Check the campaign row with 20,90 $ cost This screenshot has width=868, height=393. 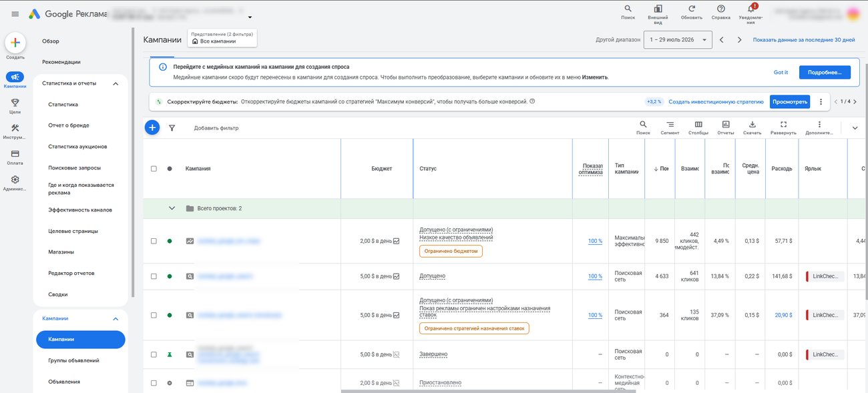[x=154, y=315]
